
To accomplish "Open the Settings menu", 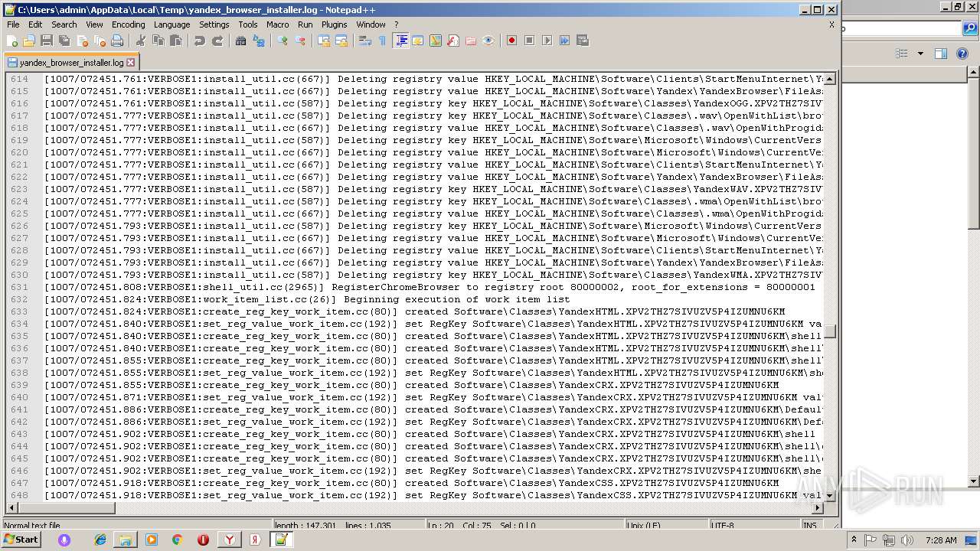I will [214, 24].
